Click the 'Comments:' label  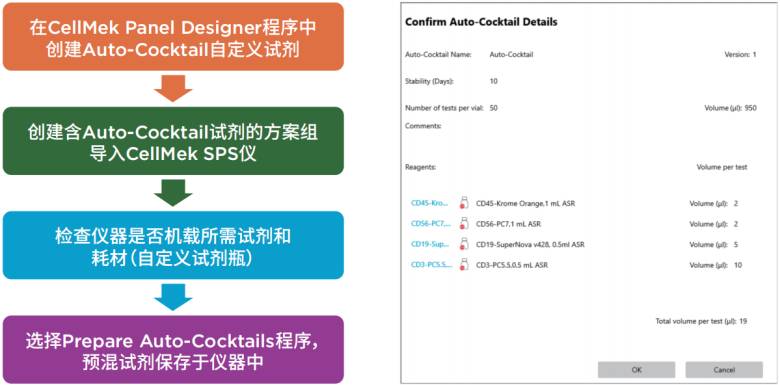423,126
